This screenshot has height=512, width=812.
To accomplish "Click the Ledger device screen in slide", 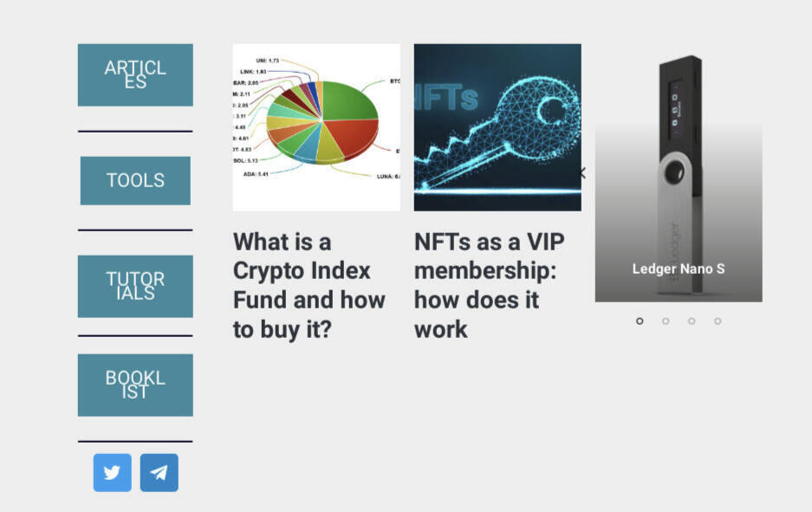I will pos(675,108).
